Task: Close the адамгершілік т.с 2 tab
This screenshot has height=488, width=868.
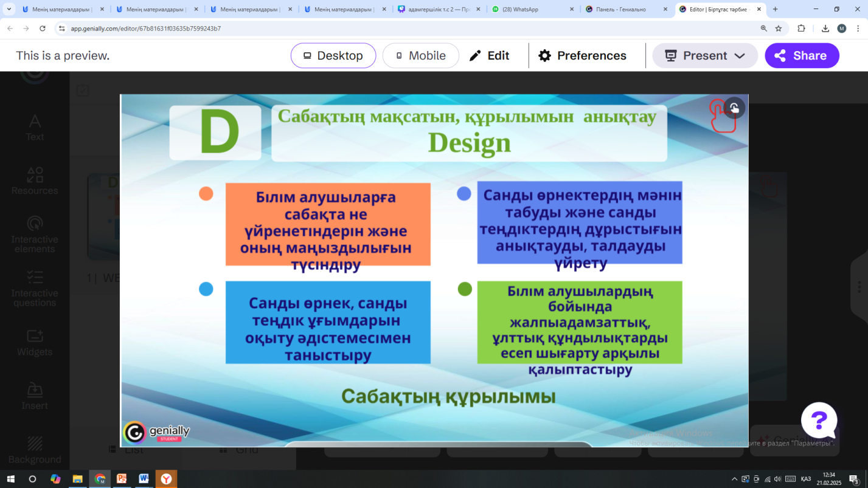Action: (478, 9)
